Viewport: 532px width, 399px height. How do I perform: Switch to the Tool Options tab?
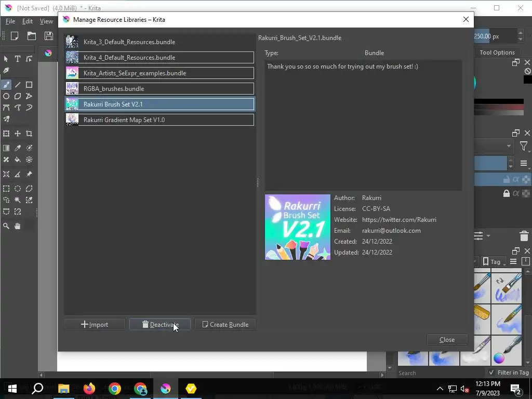pos(497,52)
